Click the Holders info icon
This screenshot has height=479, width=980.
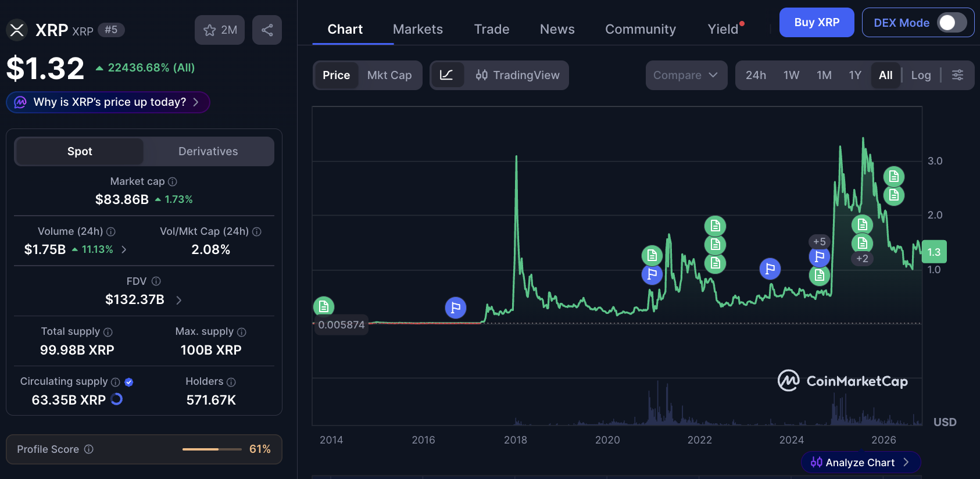point(231,382)
